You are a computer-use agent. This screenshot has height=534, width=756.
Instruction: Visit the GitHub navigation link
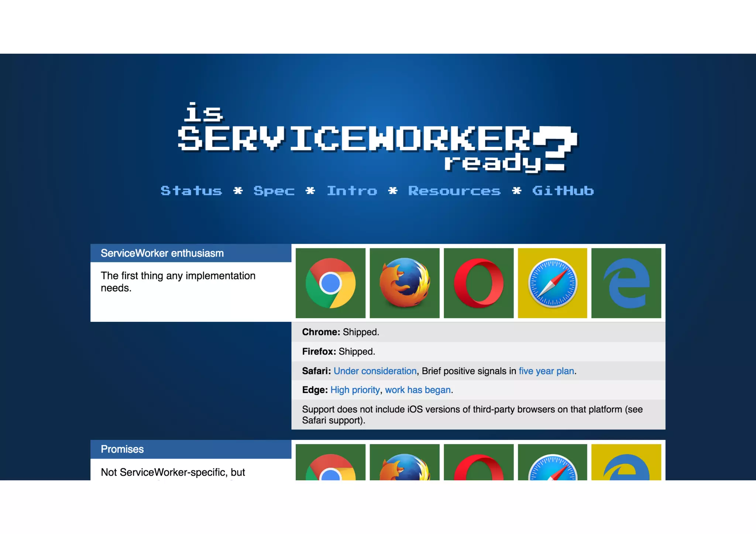(x=563, y=191)
